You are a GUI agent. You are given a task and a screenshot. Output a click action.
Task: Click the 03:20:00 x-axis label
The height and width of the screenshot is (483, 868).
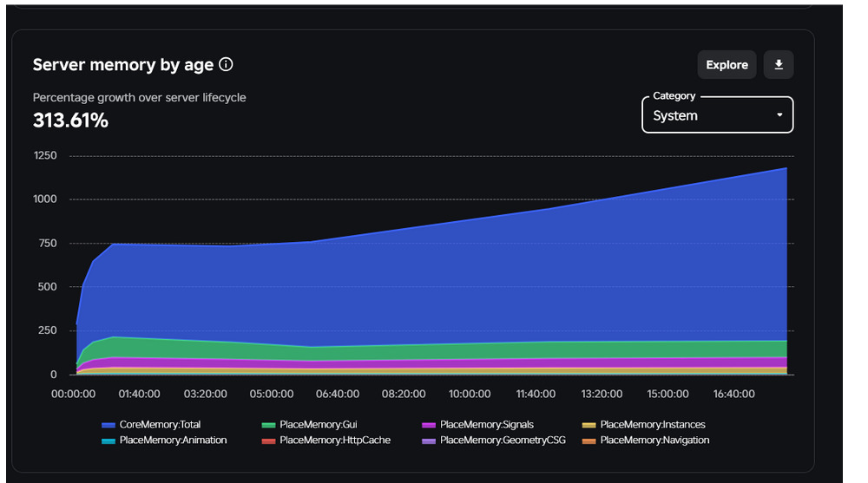tap(206, 394)
